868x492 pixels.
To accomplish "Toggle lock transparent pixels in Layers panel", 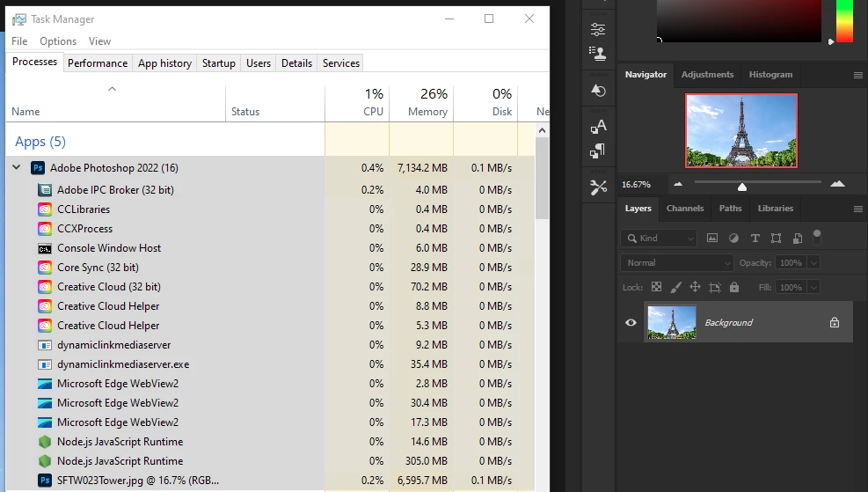I will pos(657,287).
